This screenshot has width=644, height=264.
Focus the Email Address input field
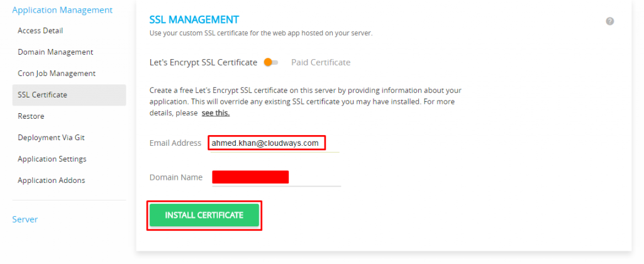coord(274,144)
